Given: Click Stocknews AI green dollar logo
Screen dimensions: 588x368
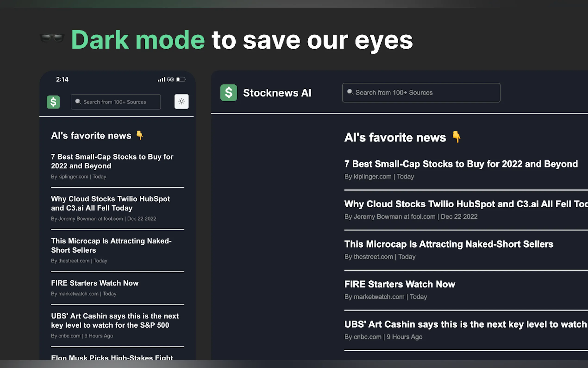Looking at the screenshot, I should (228, 93).
